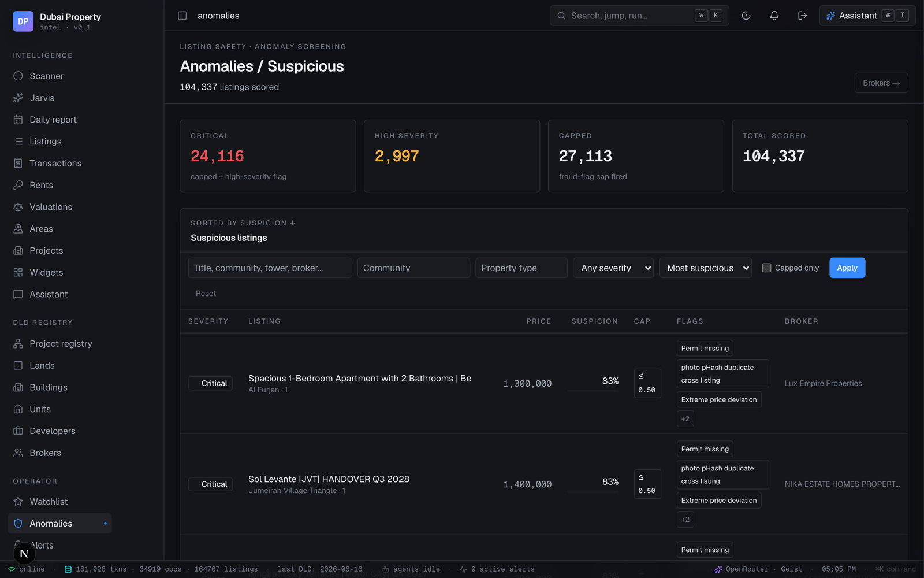The height and width of the screenshot is (578, 924).
Task: Open Lux Empire Properties broker
Action: click(x=823, y=383)
